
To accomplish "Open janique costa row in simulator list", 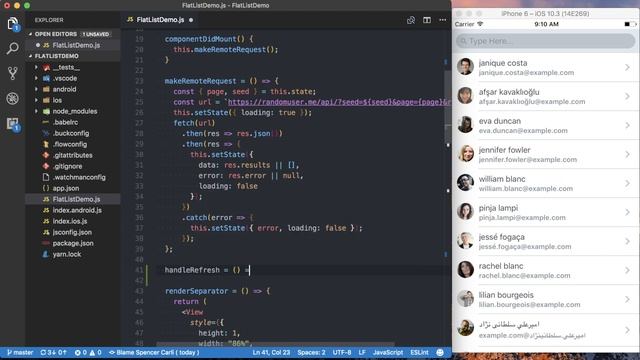I will tap(546, 67).
